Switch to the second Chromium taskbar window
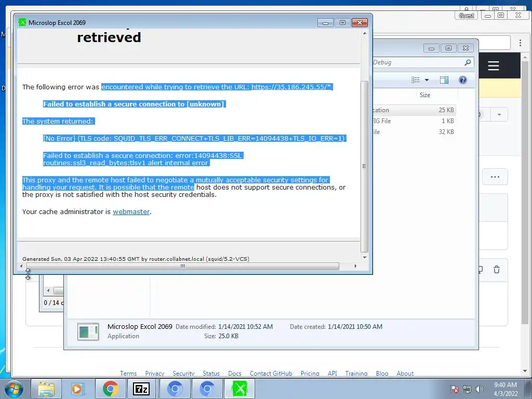 coord(207,389)
